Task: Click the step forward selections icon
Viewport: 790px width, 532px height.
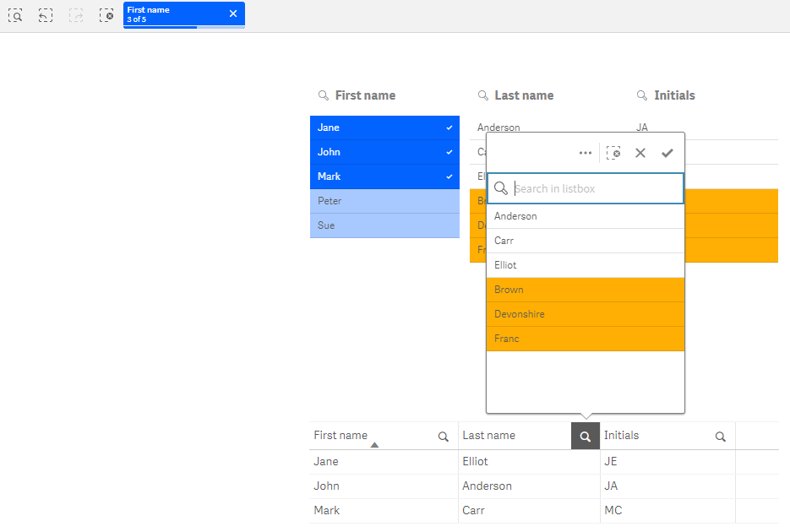Action: click(75, 14)
